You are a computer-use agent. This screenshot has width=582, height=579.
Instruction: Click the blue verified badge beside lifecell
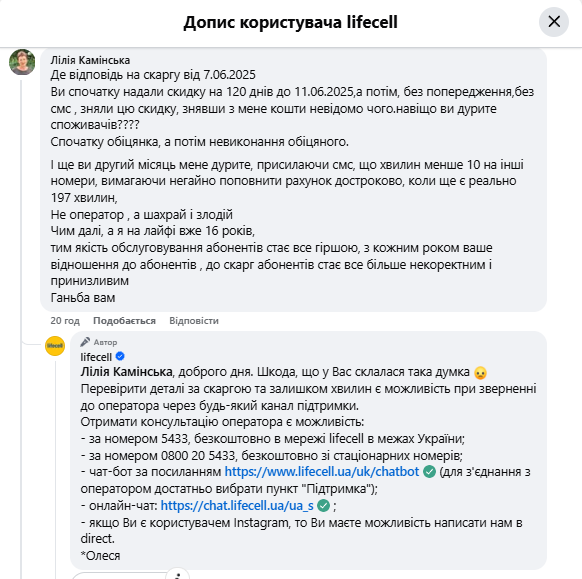click(120, 356)
